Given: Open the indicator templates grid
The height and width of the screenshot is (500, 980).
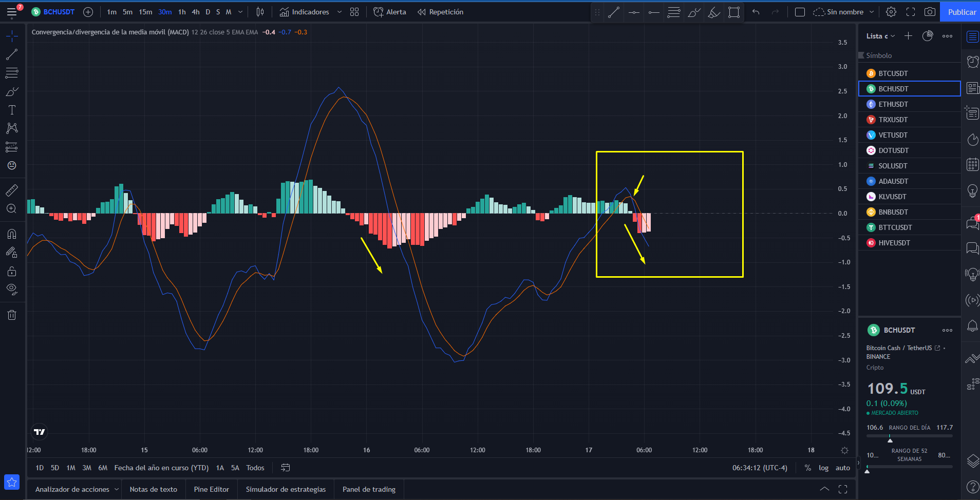Looking at the screenshot, I should click(x=354, y=12).
